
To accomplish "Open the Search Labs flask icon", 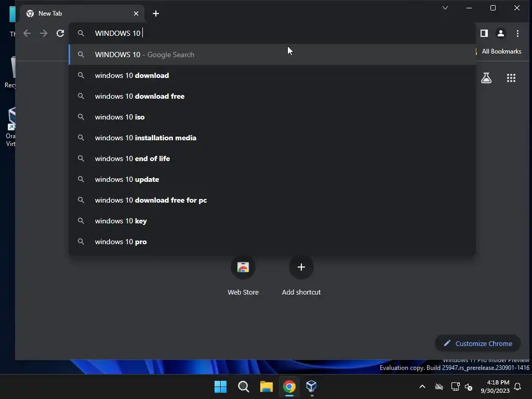I will pyautogui.click(x=486, y=78).
